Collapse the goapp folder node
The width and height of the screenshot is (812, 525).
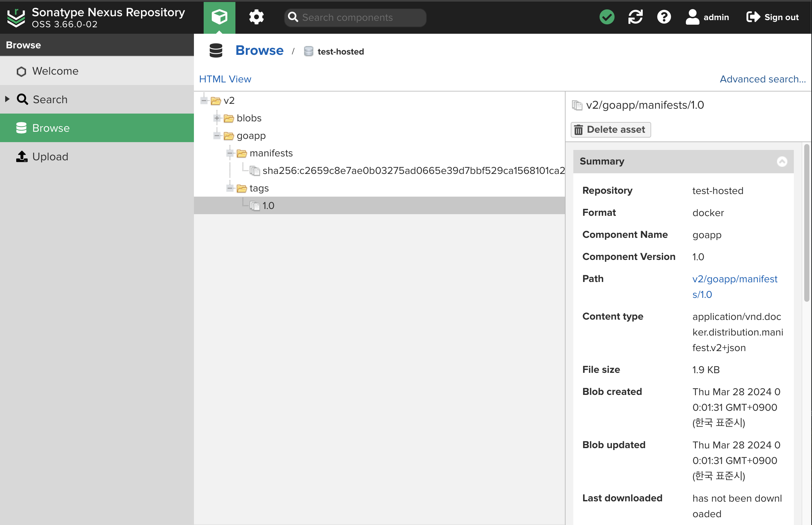[217, 136]
